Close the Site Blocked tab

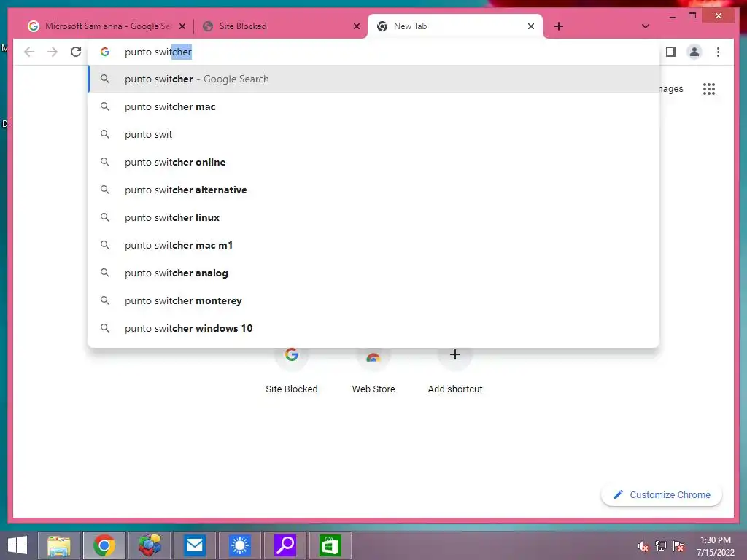356,26
